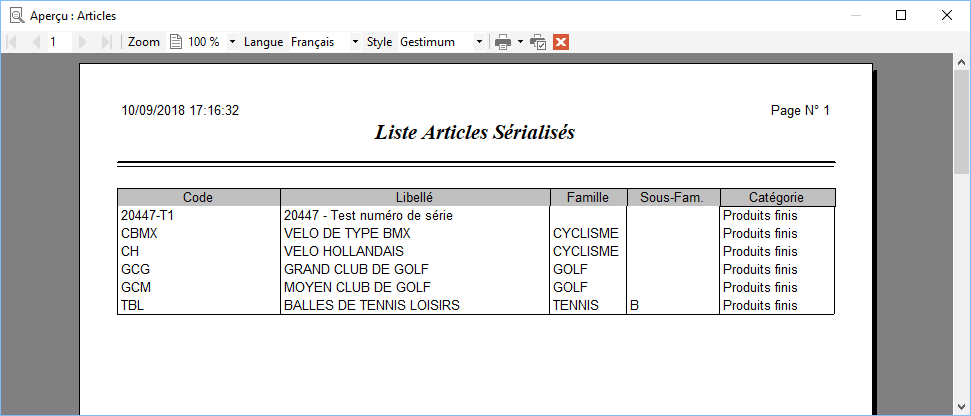Click the vertical scrollbar down arrow
This screenshot has height=416, width=971.
962,407
